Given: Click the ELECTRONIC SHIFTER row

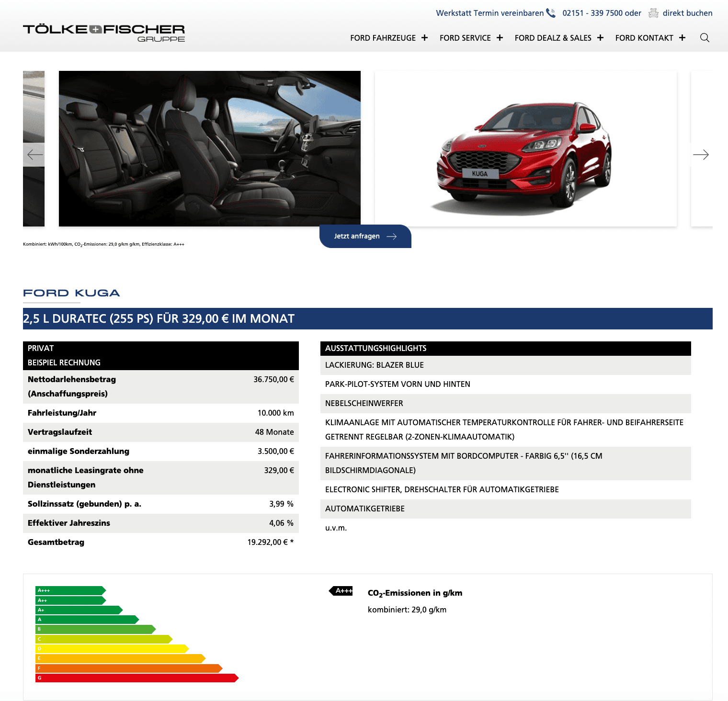Looking at the screenshot, I should (x=506, y=490).
